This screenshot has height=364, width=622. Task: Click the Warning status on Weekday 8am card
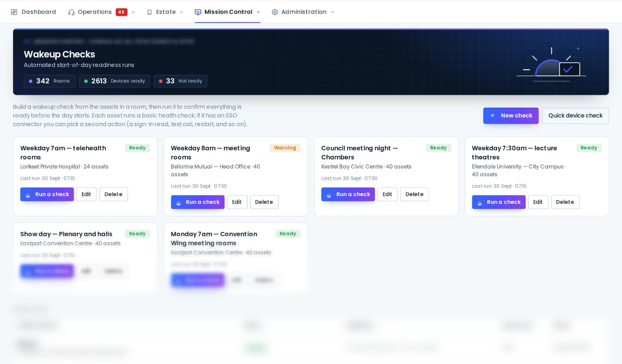[x=285, y=148]
